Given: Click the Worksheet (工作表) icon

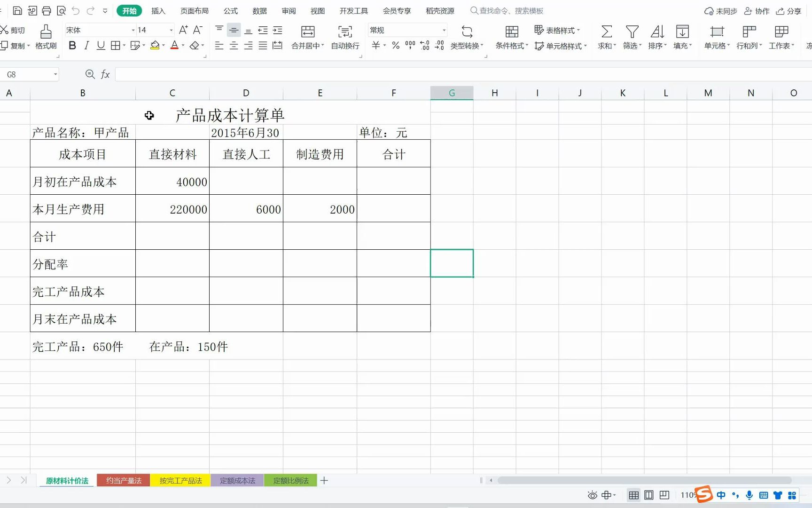Looking at the screenshot, I should tap(781, 32).
